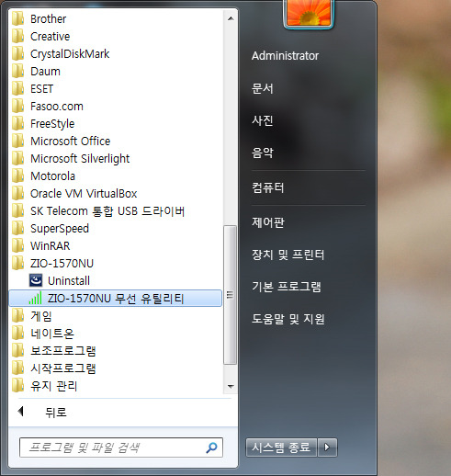Open 제어판 from the right pane
Viewport: 451px width, 476px height.
click(x=268, y=222)
